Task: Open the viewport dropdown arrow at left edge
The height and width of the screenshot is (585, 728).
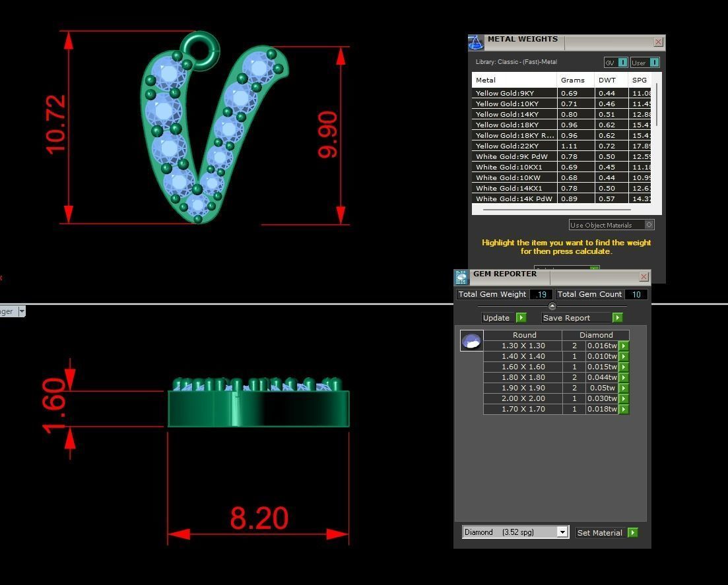Action: click(21, 311)
